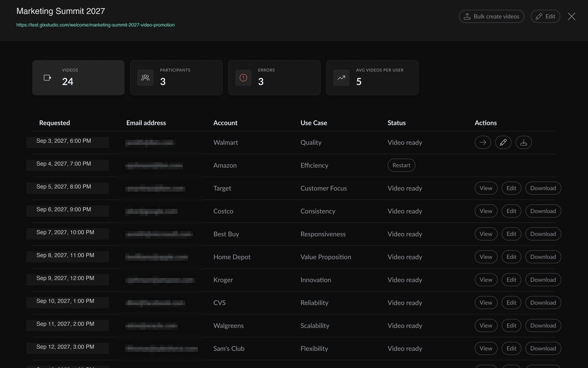Restart the Amazon video
The width and height of the screenshot is (588, 368).
[401, 165]
